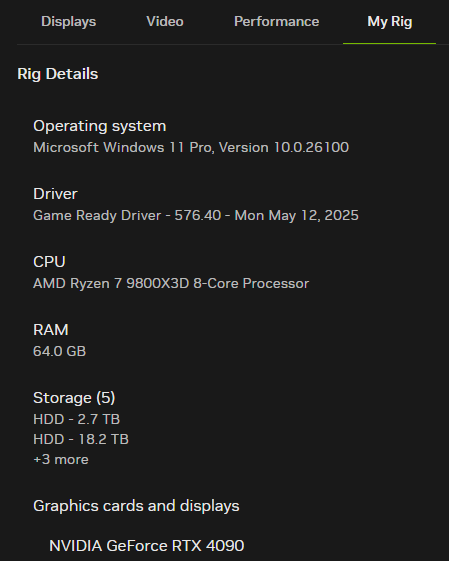Select the Game Ready Driver text
449x561 pixels.
click(x=97, y=216)
